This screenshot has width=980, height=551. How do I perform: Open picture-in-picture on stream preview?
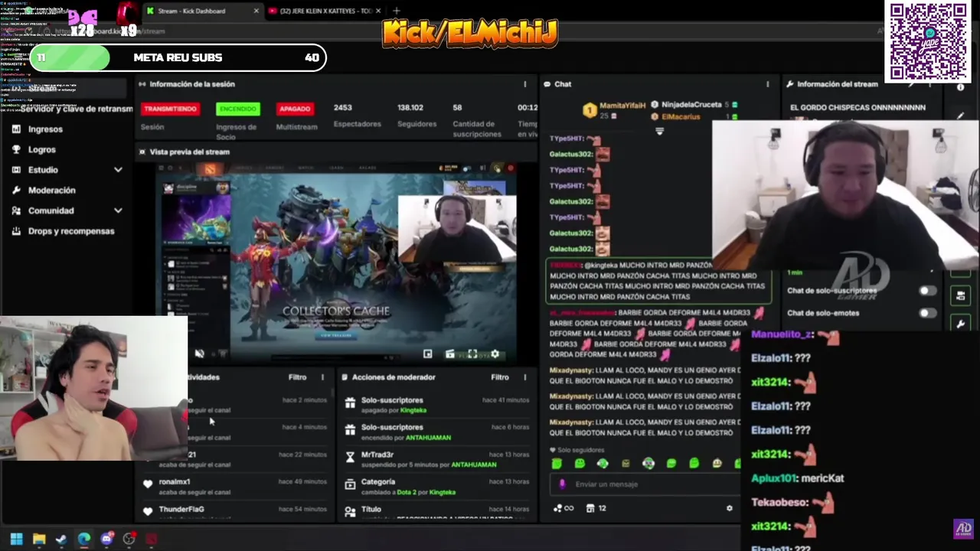click(x=427, y=354)
